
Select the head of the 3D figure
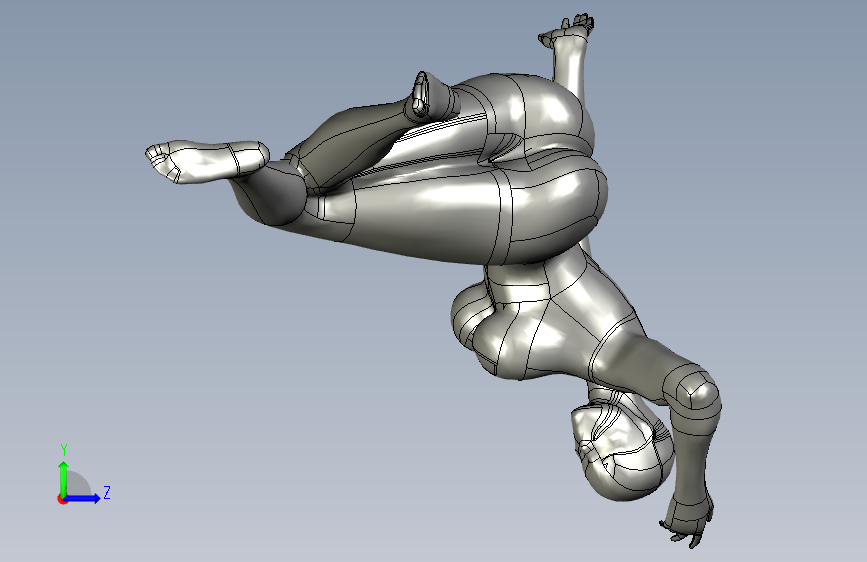(622, 451)
